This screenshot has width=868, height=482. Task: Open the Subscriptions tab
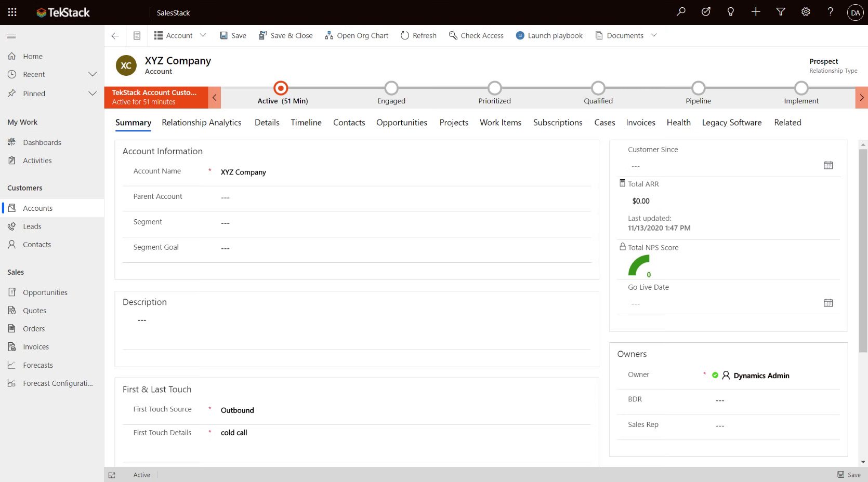tap(558, 123)
